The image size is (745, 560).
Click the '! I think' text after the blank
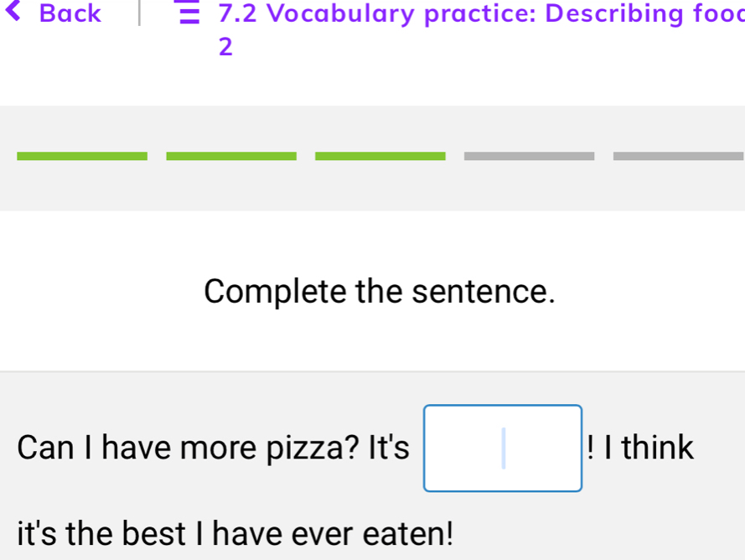[x=641, y=449]
